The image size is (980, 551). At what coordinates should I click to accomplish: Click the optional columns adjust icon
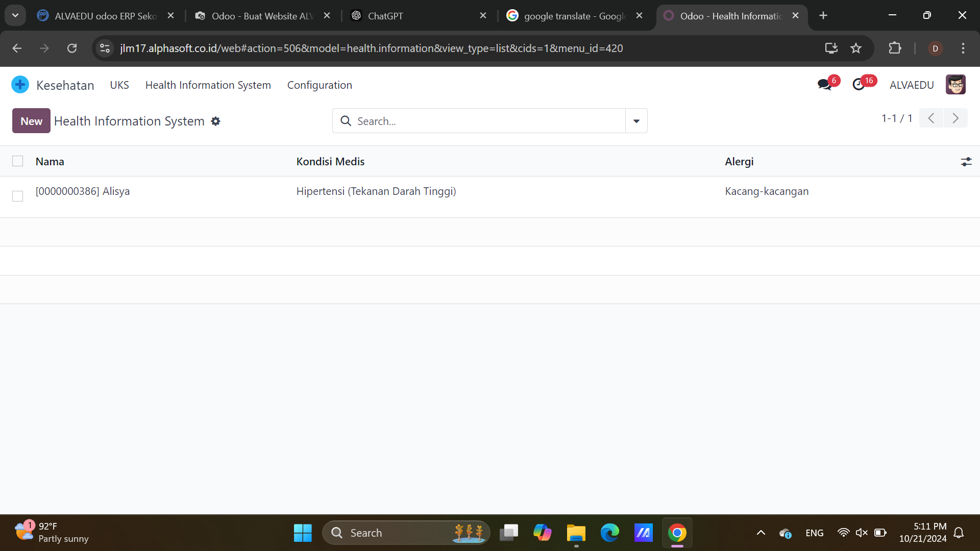(x=966, y=162)
